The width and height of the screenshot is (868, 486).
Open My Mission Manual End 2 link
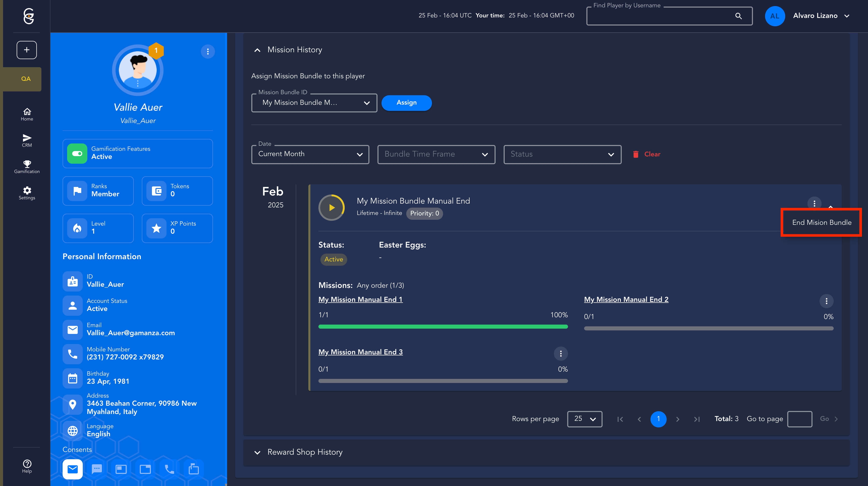[626, 300]
